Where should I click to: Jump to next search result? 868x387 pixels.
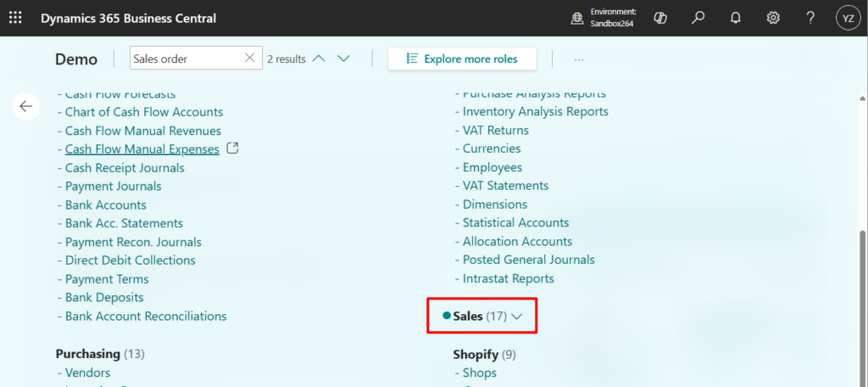tap(343, 59)
